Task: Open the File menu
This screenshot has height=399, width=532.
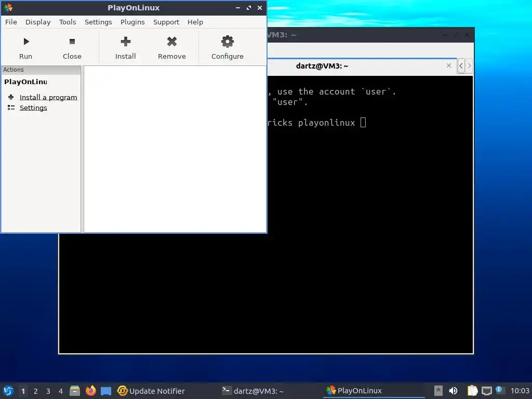Action: 11,22
